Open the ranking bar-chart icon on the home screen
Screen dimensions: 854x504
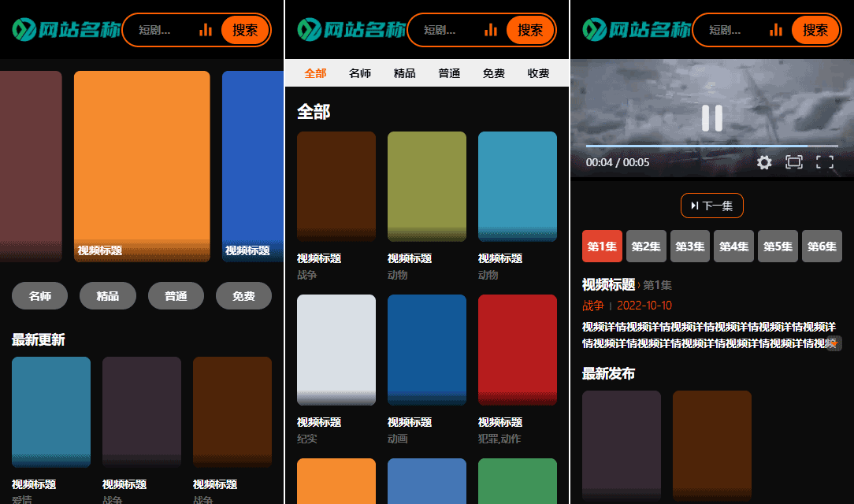(x=206, y=29)
